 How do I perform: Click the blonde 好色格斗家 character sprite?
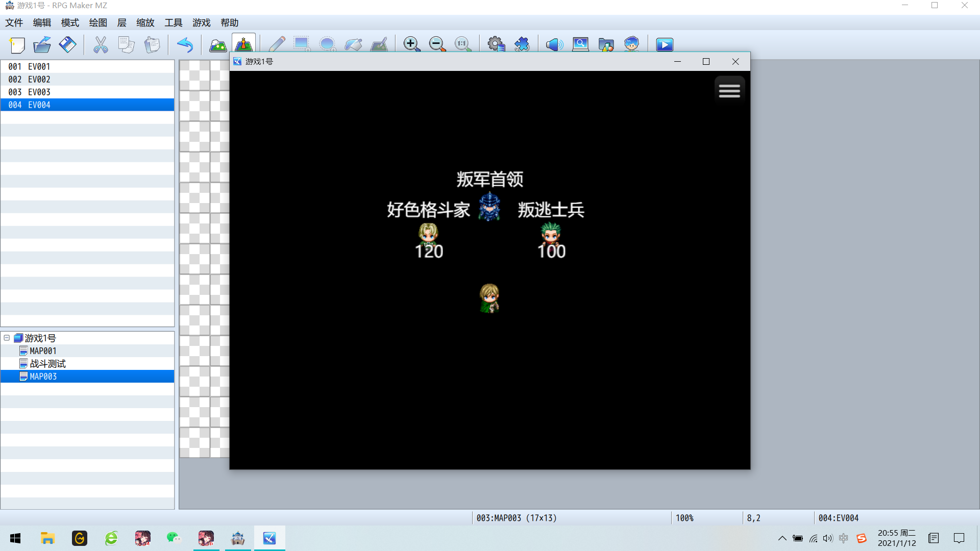click(428, 235)
